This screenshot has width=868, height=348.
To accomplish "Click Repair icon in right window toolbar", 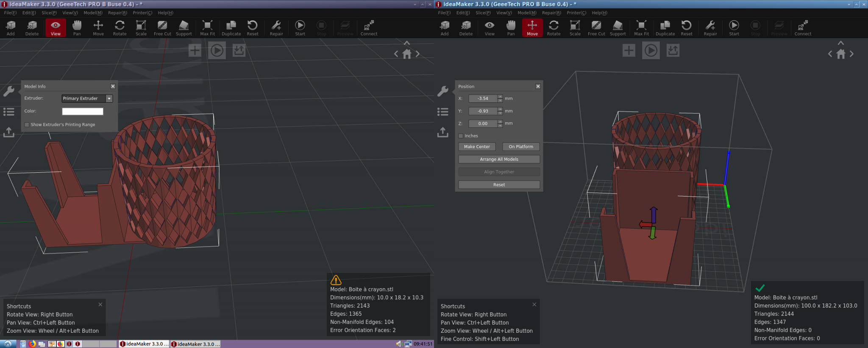I will click(x=710, y=28).
